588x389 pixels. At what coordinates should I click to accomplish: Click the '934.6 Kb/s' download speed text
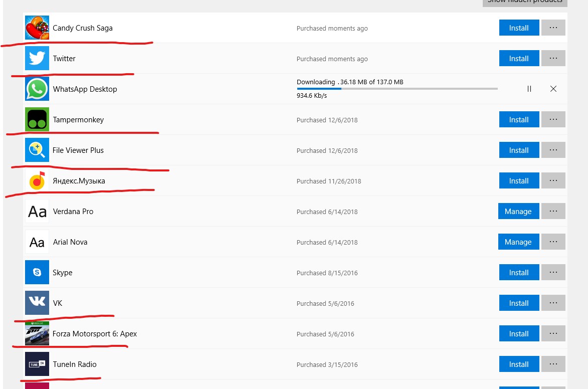click(x=312, y=96)
